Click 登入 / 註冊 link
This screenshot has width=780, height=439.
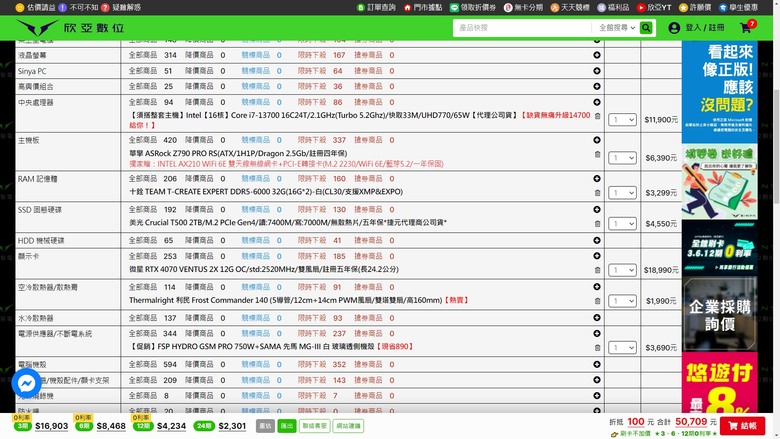[x=704, y=28]
